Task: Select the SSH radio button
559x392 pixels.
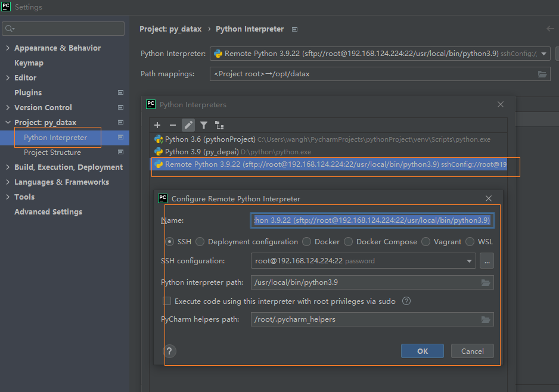Action: (x=170, y=242)
